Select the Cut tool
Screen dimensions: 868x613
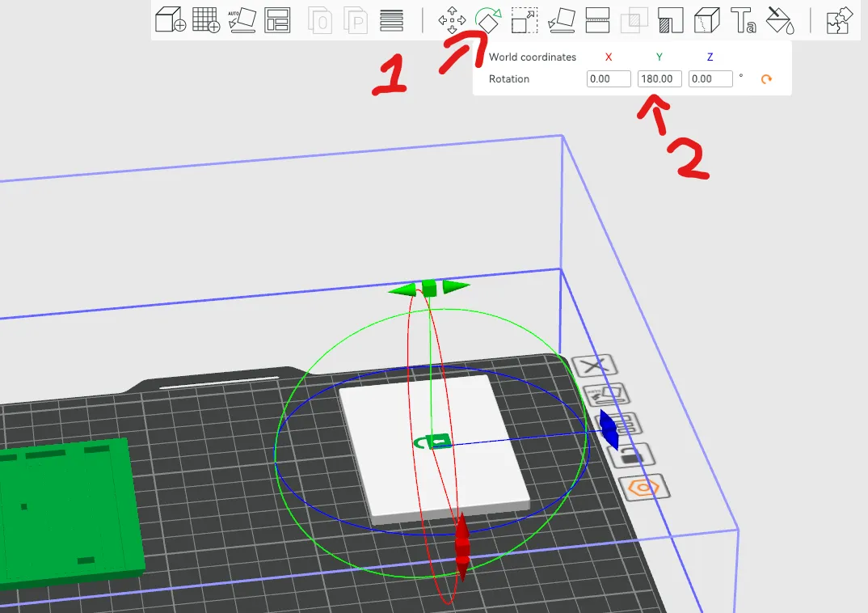597,20
